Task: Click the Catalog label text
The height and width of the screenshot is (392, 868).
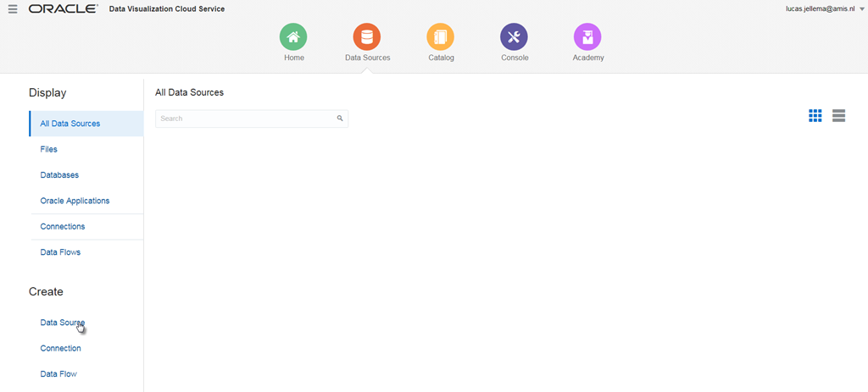Action: pyautogui.click(x=441, y=58)
